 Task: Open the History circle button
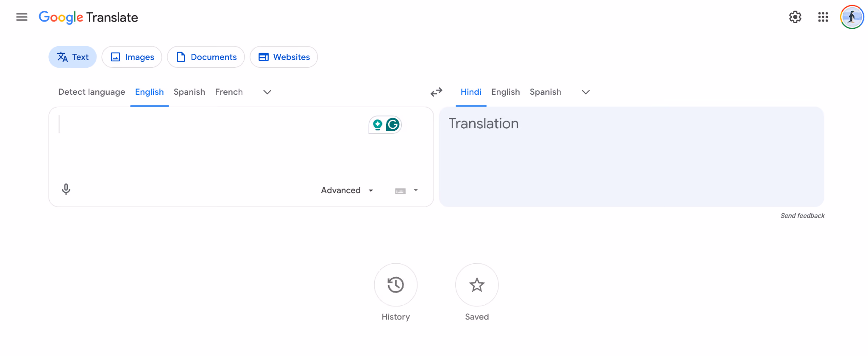click(x=395, y=285)
